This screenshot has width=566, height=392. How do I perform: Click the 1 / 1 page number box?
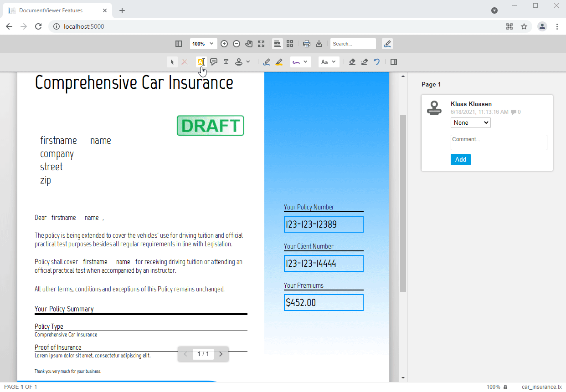tap(203, 354)
